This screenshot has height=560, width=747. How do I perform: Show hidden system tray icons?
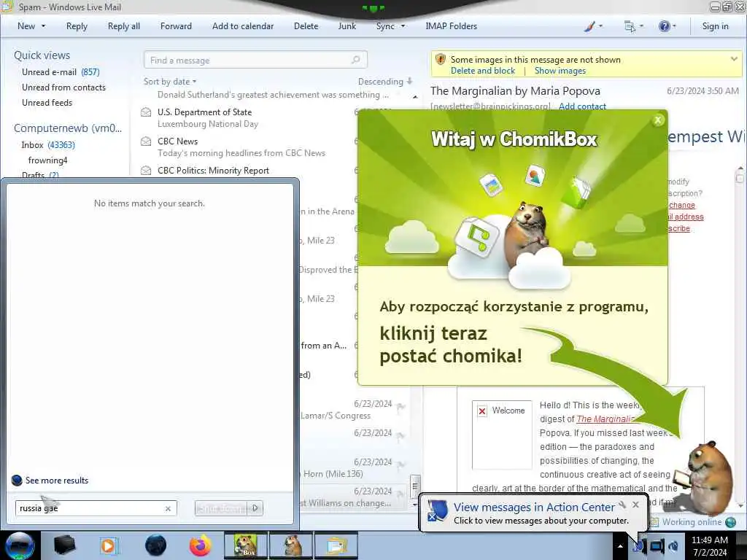[x=620, y=546]
